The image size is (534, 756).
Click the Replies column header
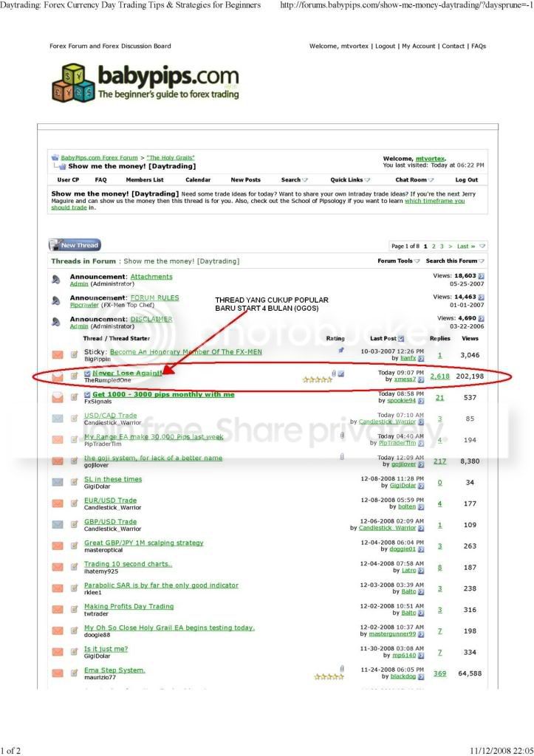pyautogui.click(x=440, y=338)
